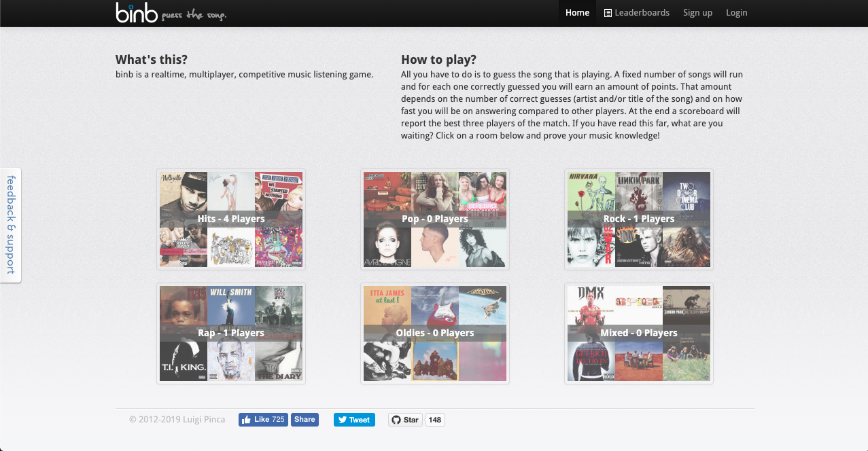Open the feedback & support side tab
The width and height of the screenshot is (868, 451).
(11, 224)
